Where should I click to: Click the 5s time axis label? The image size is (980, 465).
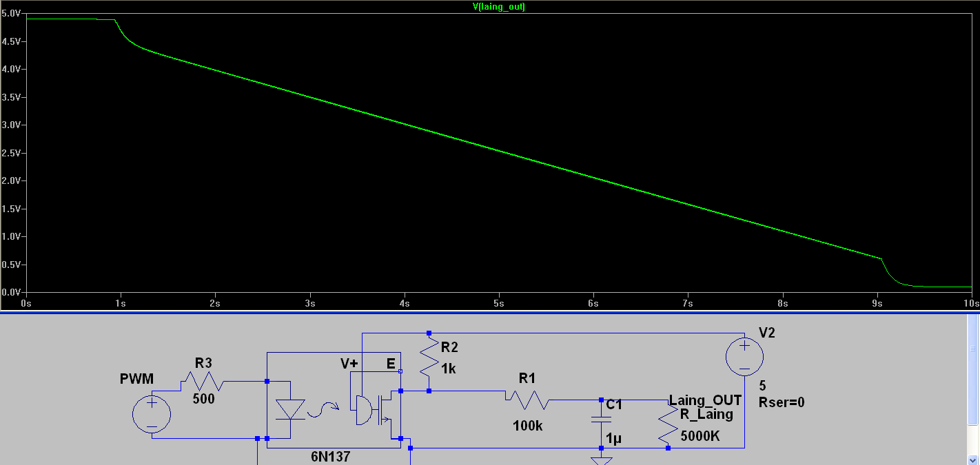(x=499, y=303)
